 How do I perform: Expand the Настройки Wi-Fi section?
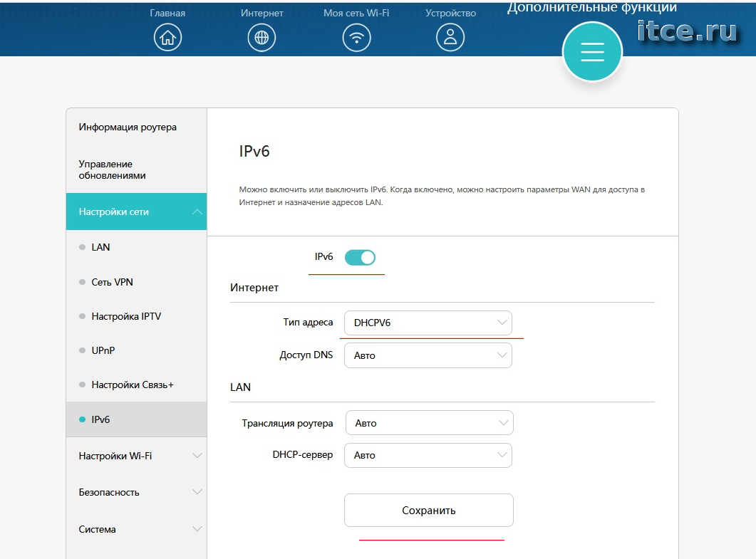click(x=136, y=456)
